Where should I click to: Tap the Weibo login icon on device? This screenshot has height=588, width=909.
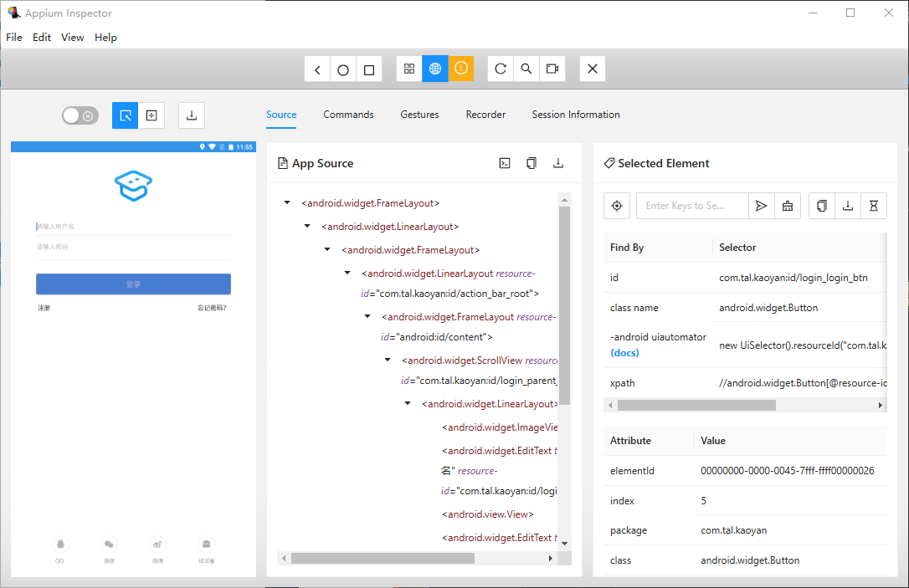[x=157, y=545]
